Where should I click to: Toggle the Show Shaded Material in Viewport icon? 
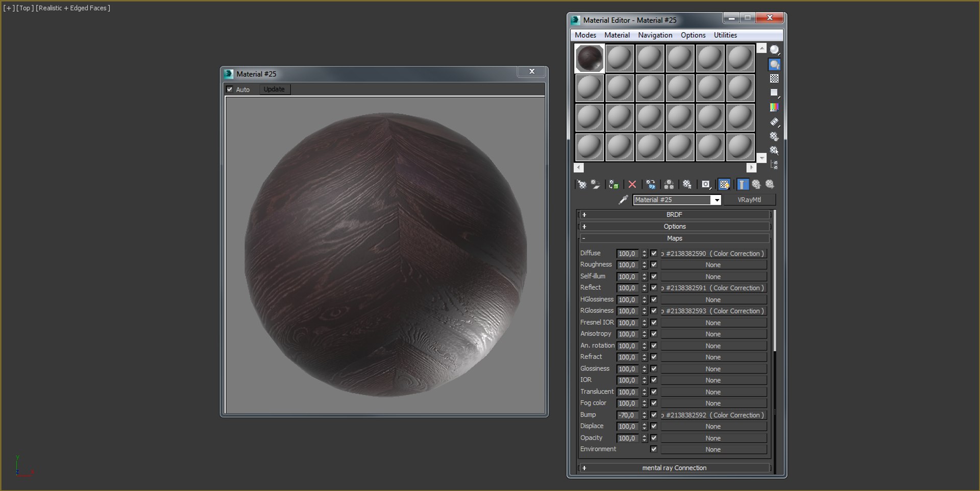pyautogui.click(x=724, y=184)
